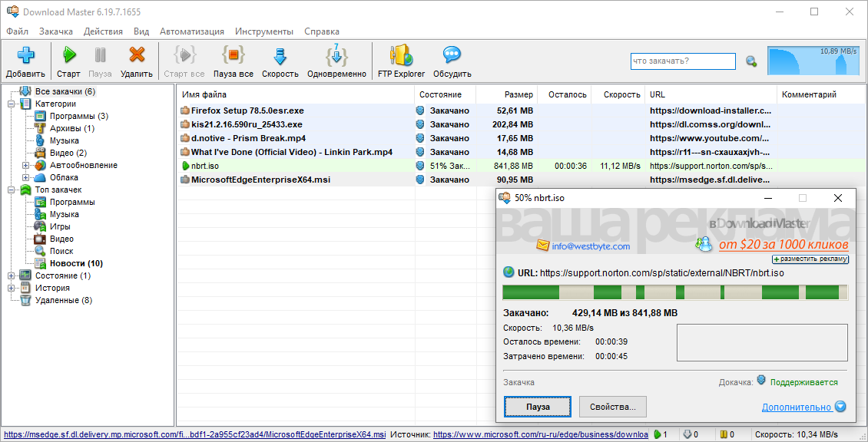Click the Обсудить chat bubble icon
This screenshot has height=442, width=868.
(452, 55)
